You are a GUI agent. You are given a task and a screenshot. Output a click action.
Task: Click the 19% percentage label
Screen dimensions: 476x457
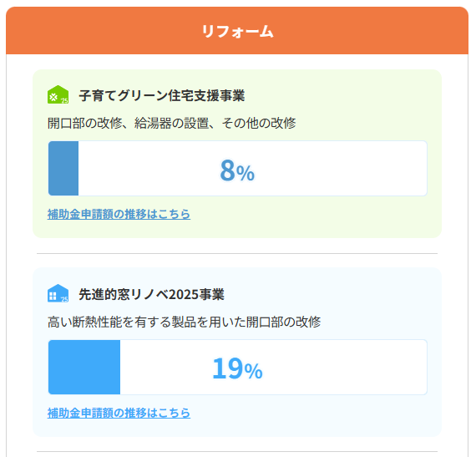237,368
